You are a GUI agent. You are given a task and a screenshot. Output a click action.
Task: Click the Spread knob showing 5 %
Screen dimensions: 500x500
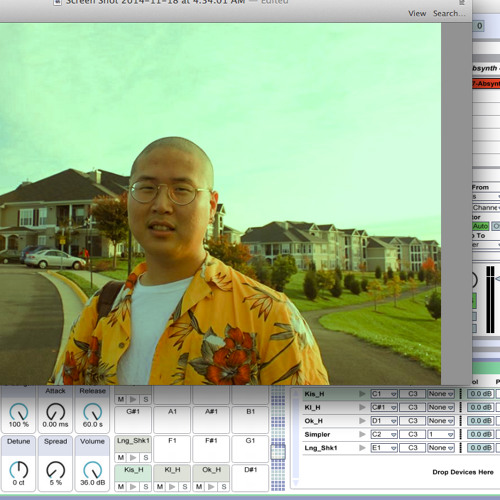point(55,470)
